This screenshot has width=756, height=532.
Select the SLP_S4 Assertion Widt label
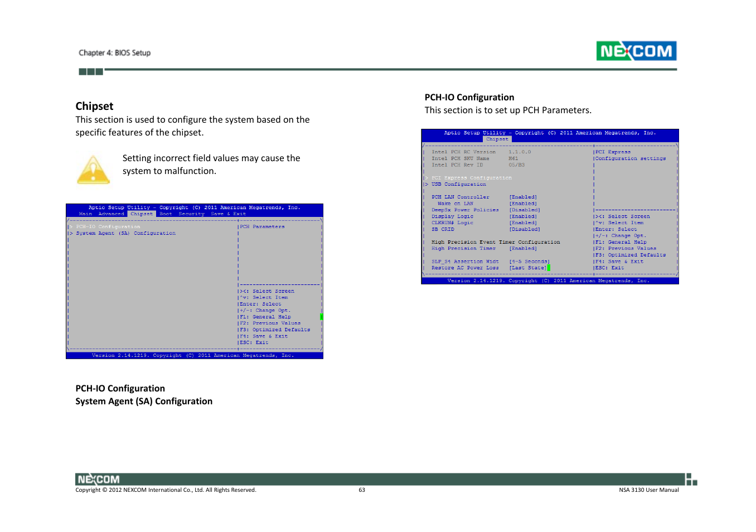(x=466, y=262)
